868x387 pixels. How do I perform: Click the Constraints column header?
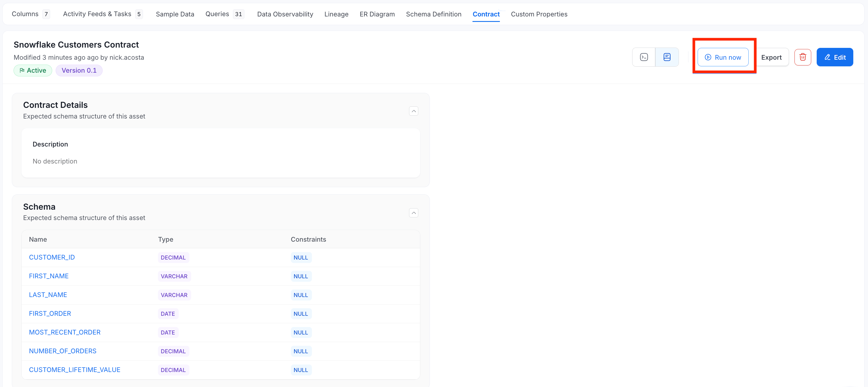tap(308, 239)
